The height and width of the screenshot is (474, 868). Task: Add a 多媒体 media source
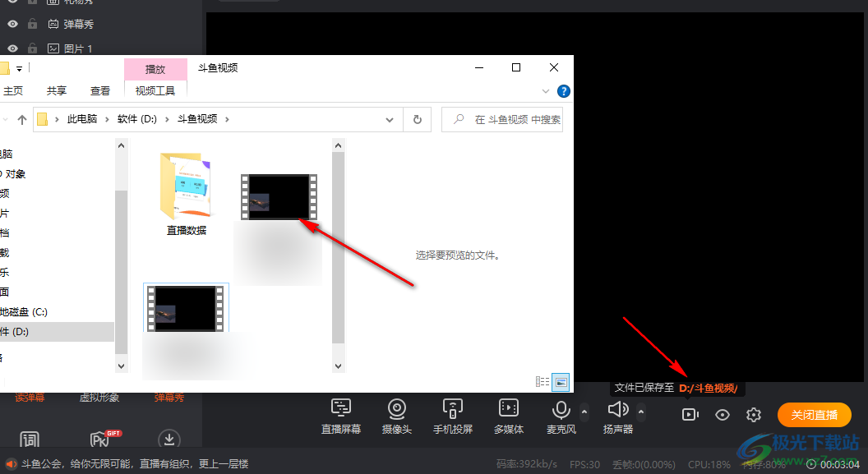coord(509,416)
